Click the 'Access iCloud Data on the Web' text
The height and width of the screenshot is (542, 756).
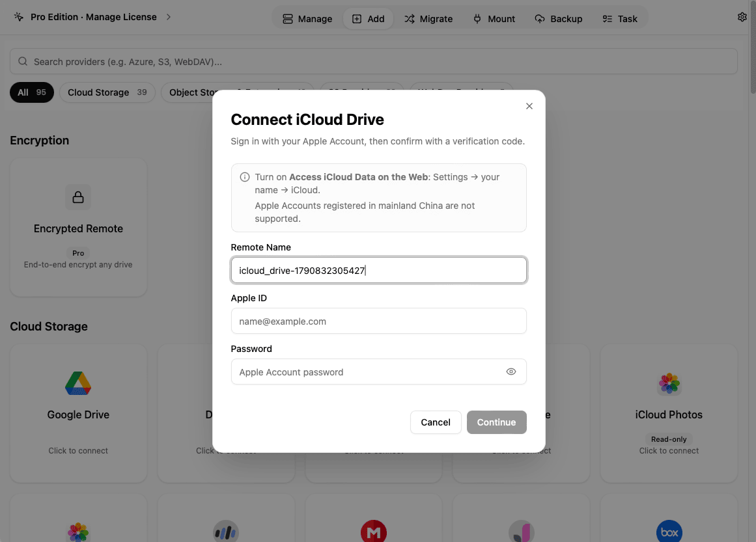pyautogui.click(x=358, y=177)
